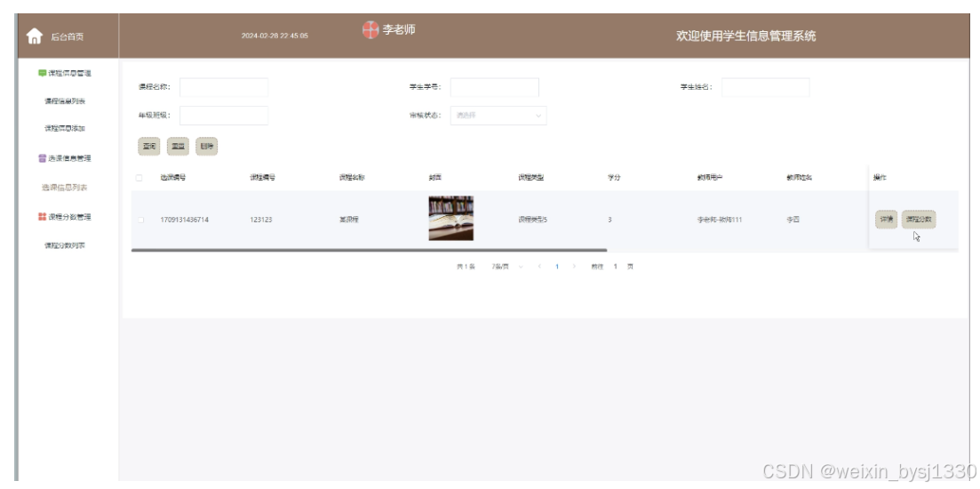Go to the next page arrow in pagination
The height and width of the screenshot is (489, 980).
[x=574, y=267]
